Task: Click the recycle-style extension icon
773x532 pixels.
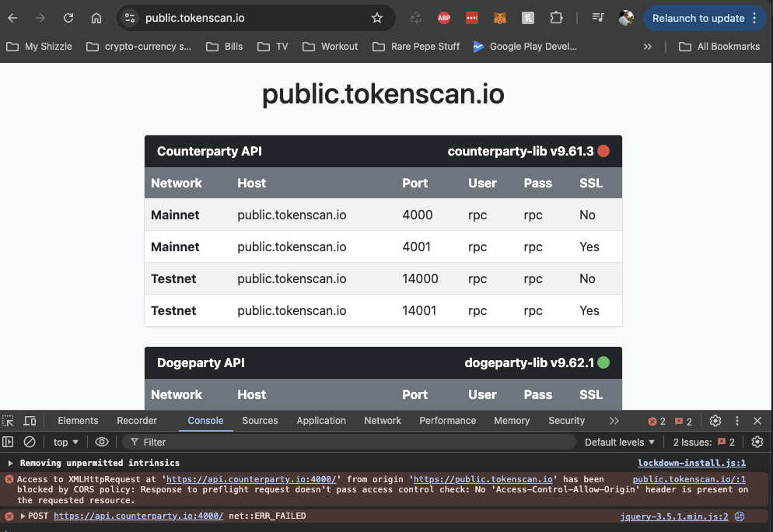Action: coord(416,18)
